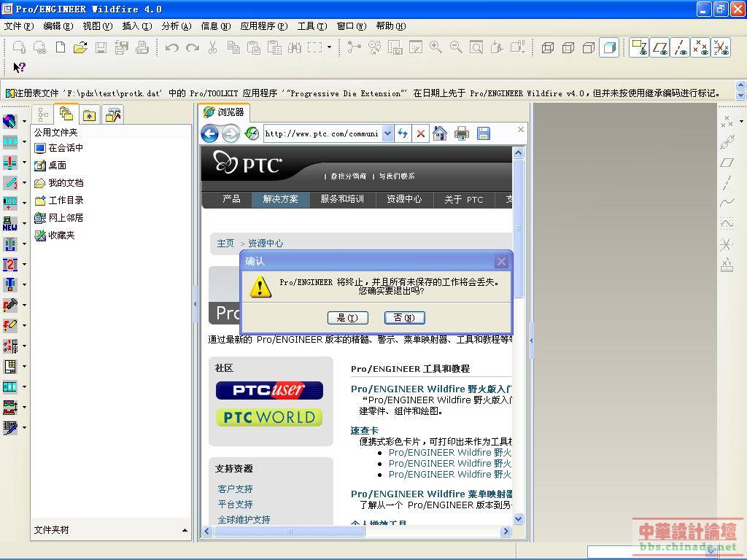The height and width of the screenshot is (560, 747).
Task: Click 是(Y) to confirm exit
Action: tap(348, 318)
